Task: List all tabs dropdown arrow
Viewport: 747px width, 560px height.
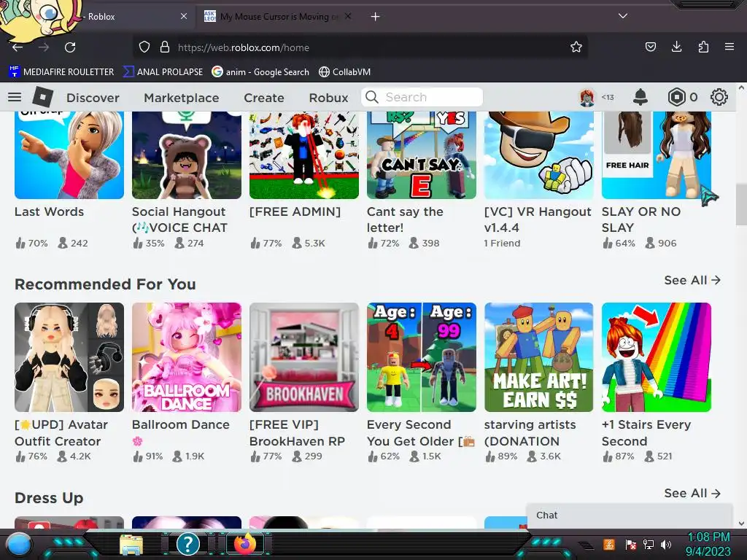Action: 623,16
